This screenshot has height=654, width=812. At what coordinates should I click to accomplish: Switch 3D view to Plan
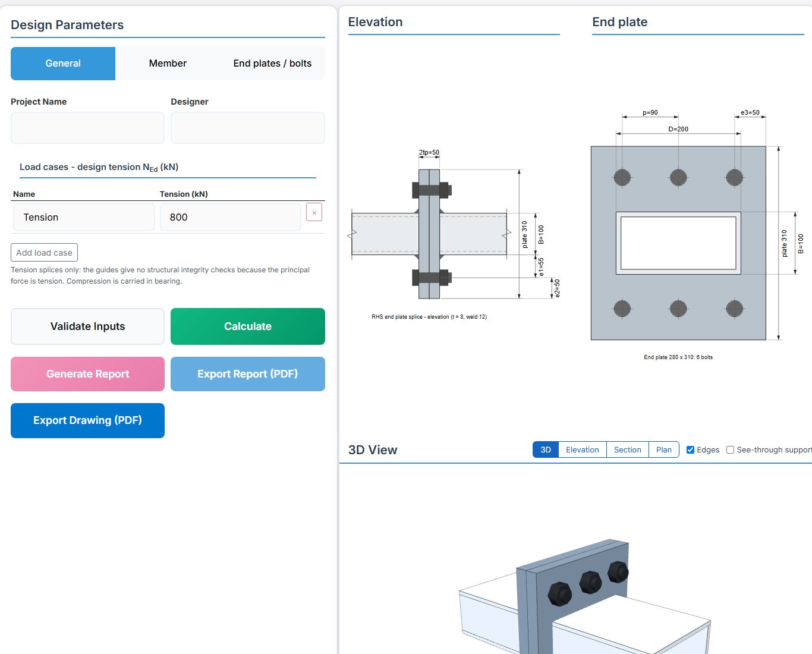664,449
